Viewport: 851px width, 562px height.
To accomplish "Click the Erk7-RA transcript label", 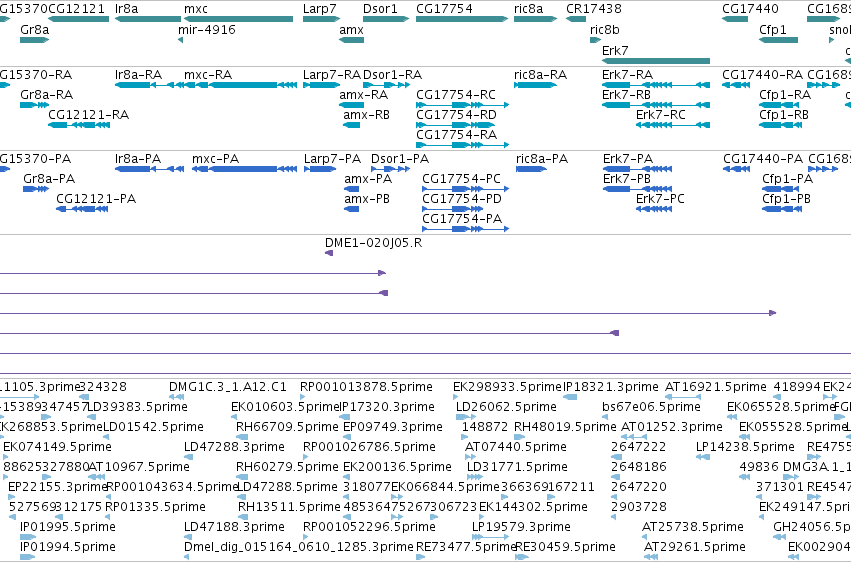I will tap(627, 74).
